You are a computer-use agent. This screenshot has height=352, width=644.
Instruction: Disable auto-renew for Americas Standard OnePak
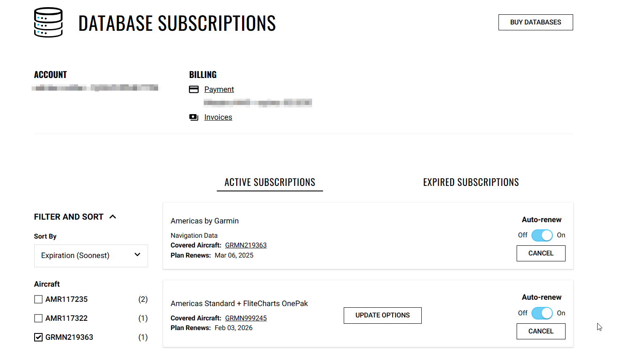pos(542,313)
